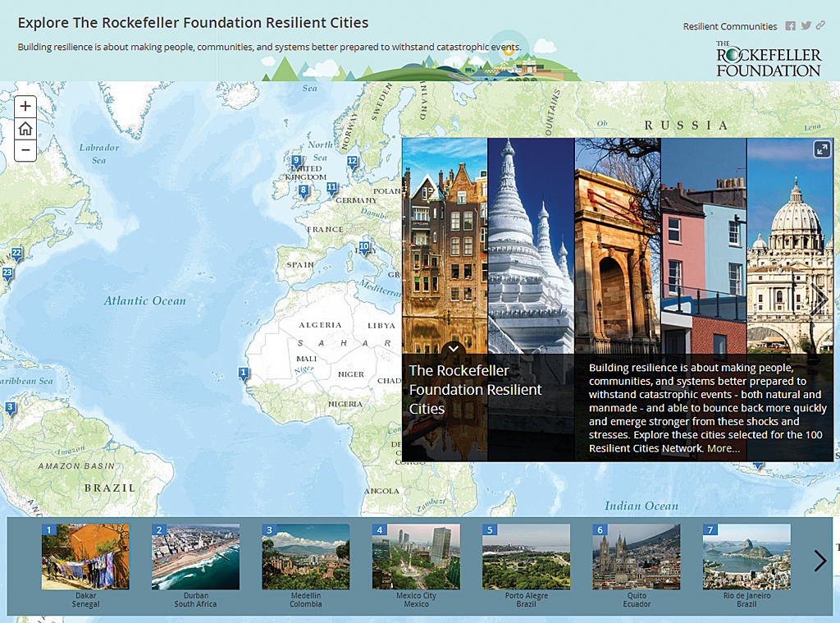Screen dimensions: 840x623
Task: Click the FRANCE map label
Action: 325,229
